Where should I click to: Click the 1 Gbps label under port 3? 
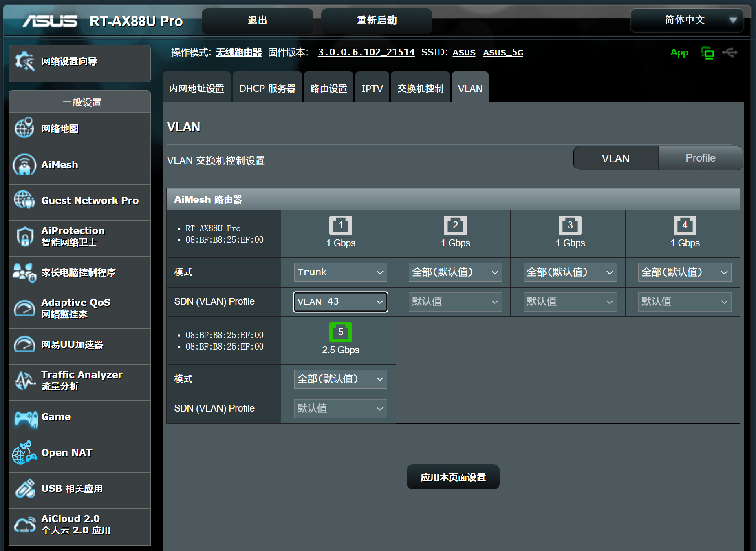click(x=570, y=243)
